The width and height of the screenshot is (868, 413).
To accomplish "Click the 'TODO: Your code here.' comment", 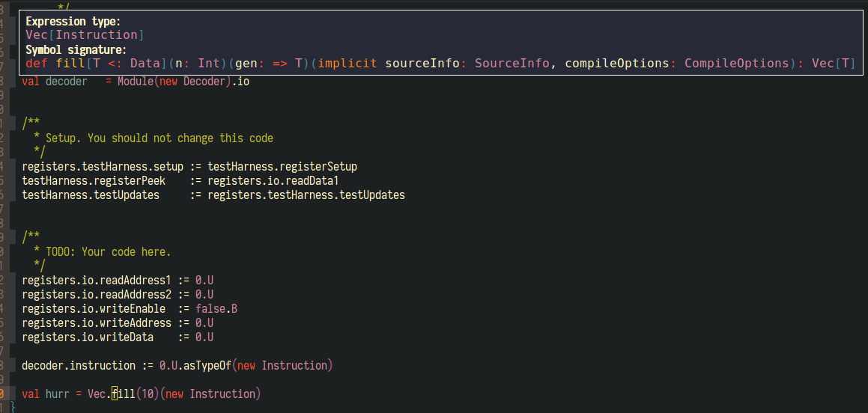I will pyautogui.click(x=108, y=251).
